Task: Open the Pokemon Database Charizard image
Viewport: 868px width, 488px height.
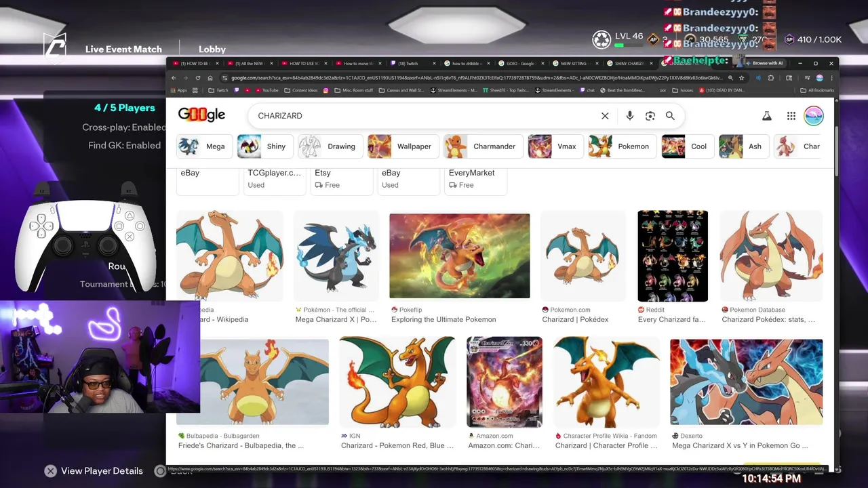Action: [x=772, y=256]
